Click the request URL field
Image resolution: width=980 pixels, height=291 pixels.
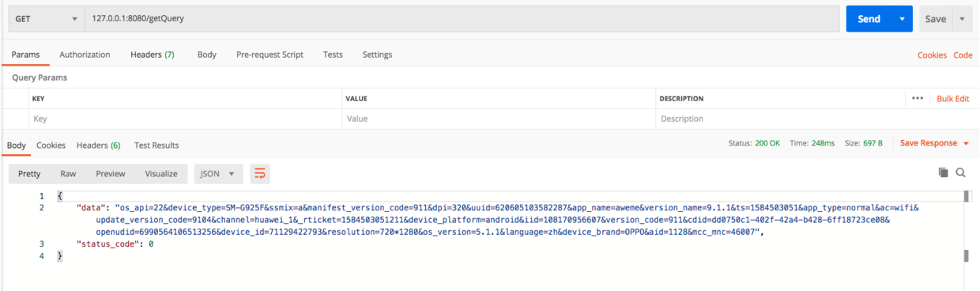462,19
